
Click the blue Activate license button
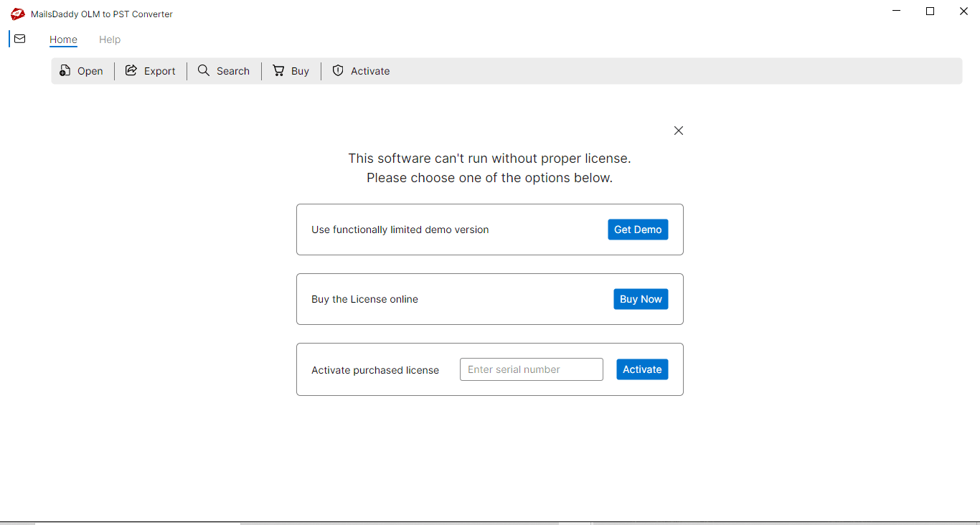pos(642,369)
